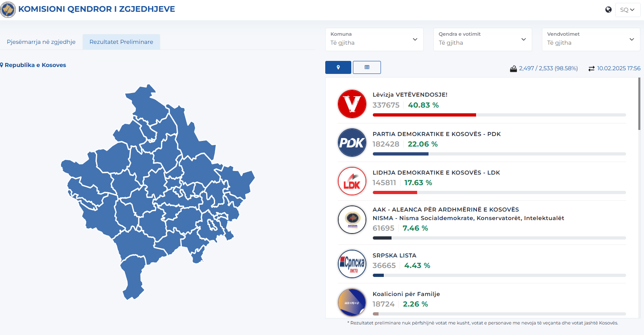Click the 22.06 % percentage value
Viewport: 644px width, 335px height.
click(x=423, y=144)
